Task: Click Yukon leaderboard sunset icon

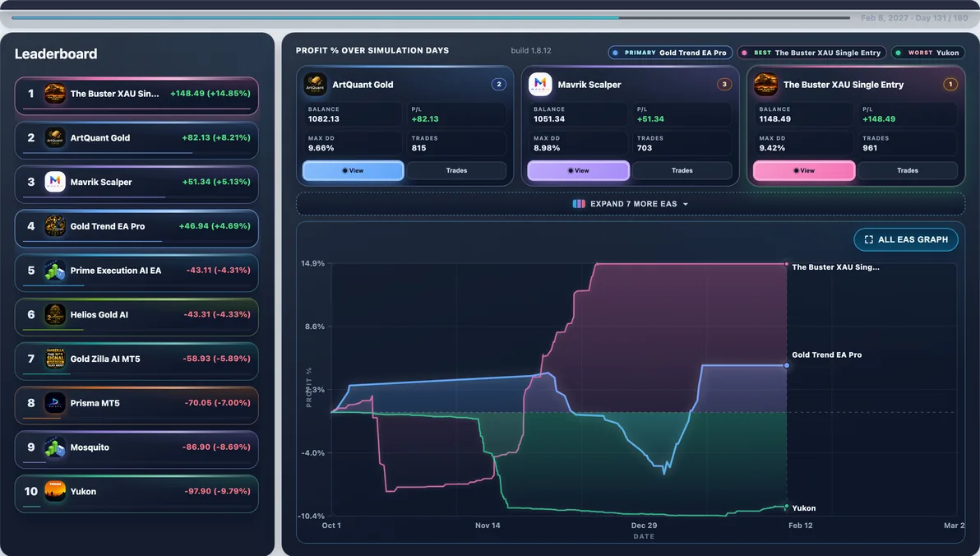Action: (x=55, y=492)
